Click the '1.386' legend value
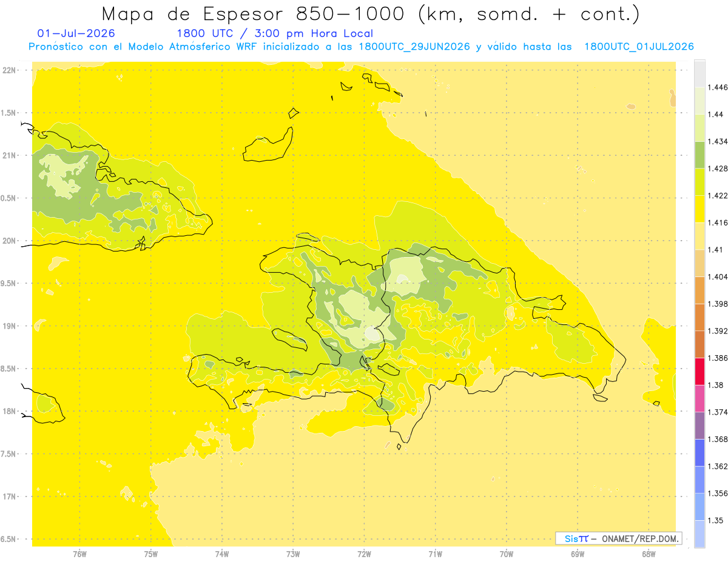 pyautogui.click(x=718, y=358)
